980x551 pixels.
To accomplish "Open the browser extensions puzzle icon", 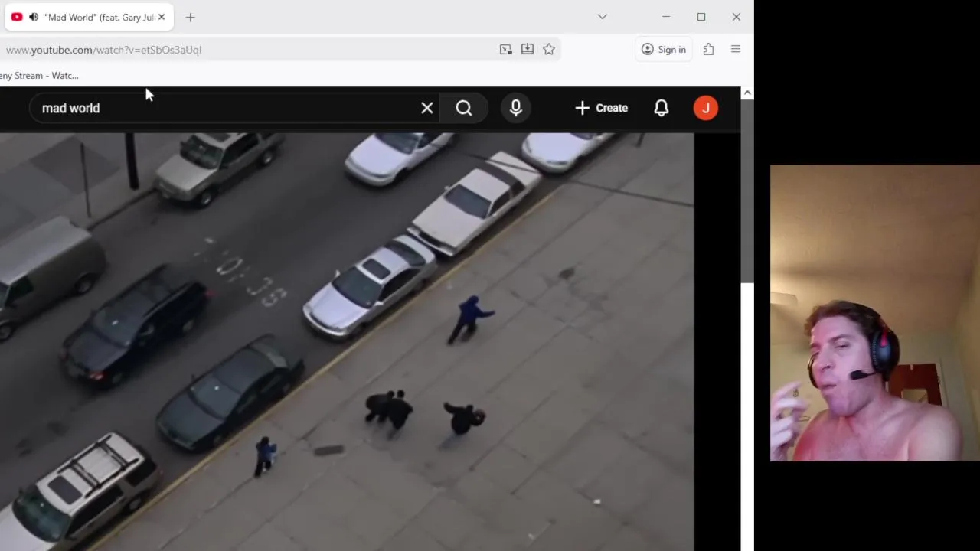I will [x=708, y=49].
